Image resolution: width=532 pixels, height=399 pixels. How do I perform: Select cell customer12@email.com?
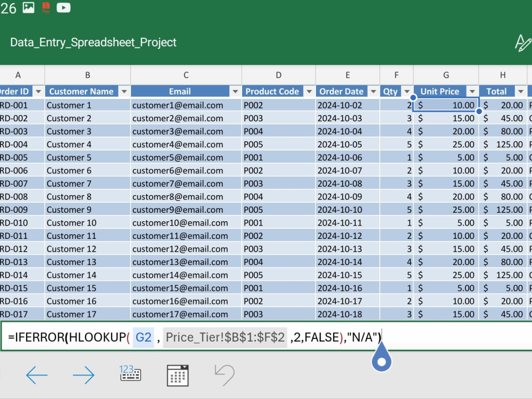(186, 249)
